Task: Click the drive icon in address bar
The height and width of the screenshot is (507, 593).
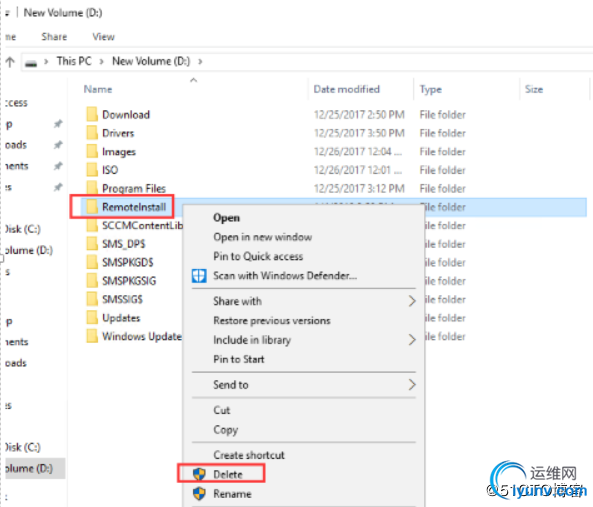Action: pos(31,63)
